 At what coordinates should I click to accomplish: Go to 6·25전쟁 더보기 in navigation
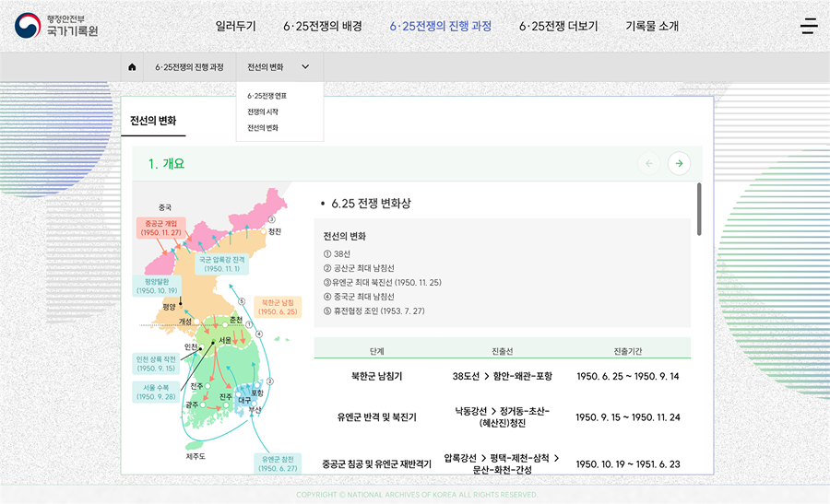[x=558, y=26]
